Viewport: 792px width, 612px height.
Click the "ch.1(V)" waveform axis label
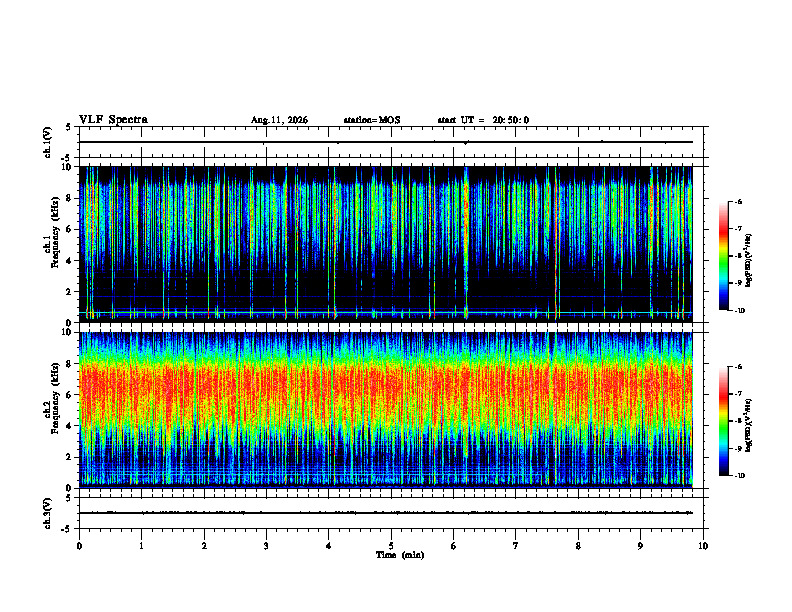click(x=48, y=142)
